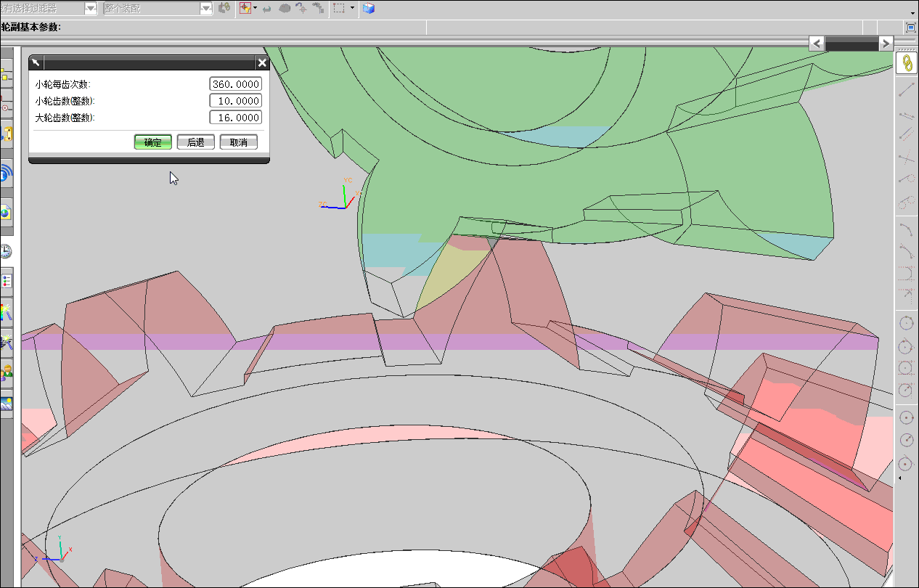The height and width of the screenshot is (588, 919).
Task: Select the first line tool in right toolbar
Action: pyautogui.click(x=906, y=90)
